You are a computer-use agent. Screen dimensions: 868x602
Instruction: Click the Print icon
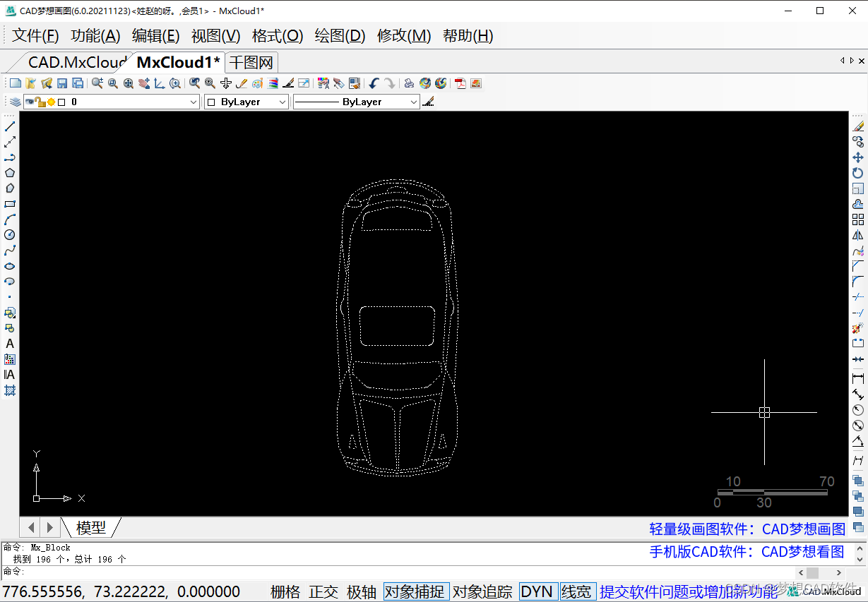(409, 83)
